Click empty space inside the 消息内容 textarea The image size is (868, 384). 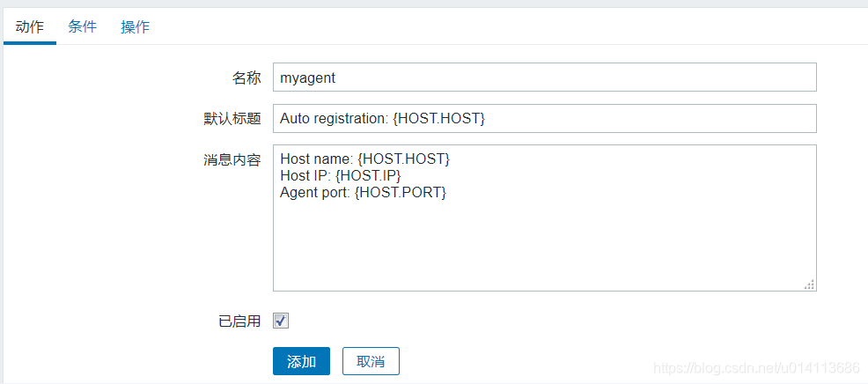click(x=544, y=247)
